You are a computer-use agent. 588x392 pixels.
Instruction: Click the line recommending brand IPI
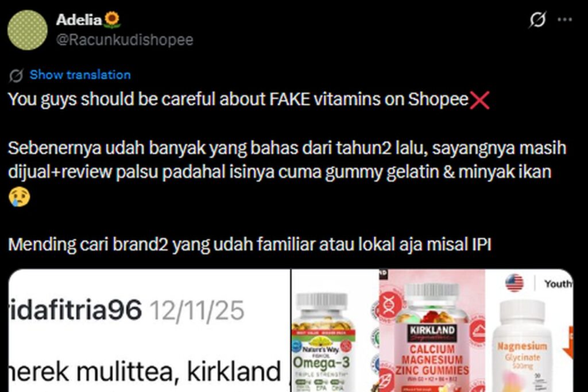pyautogui.click(x=250, y=245)
